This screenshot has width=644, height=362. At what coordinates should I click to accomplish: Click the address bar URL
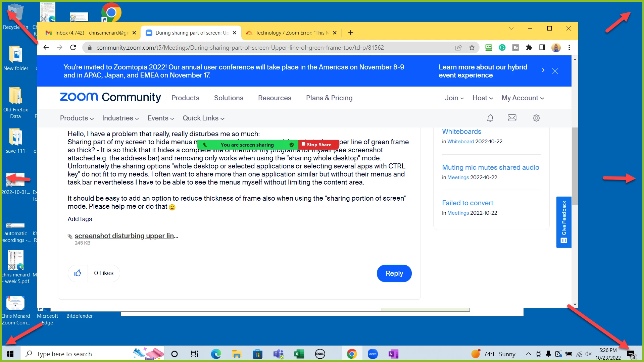(240, 48)
